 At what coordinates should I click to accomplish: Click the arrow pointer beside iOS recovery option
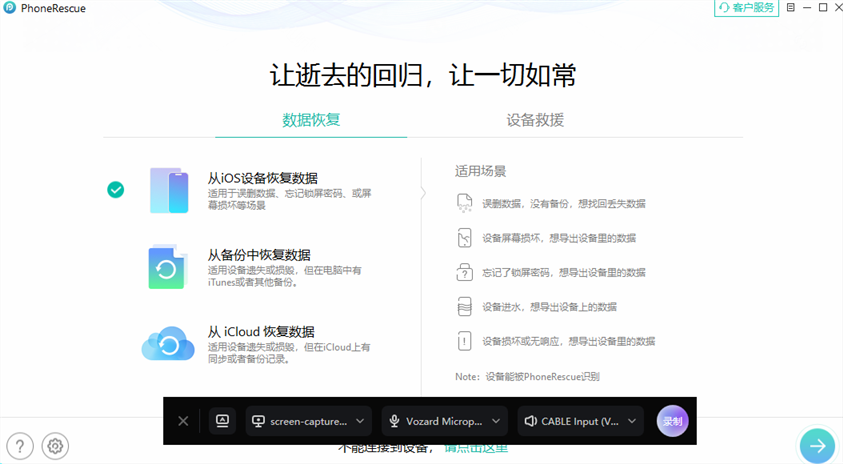(x=423, y=192)
